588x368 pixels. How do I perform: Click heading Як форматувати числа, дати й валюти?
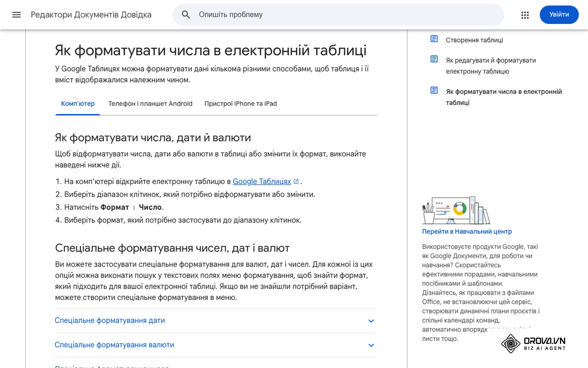[153, 138]
